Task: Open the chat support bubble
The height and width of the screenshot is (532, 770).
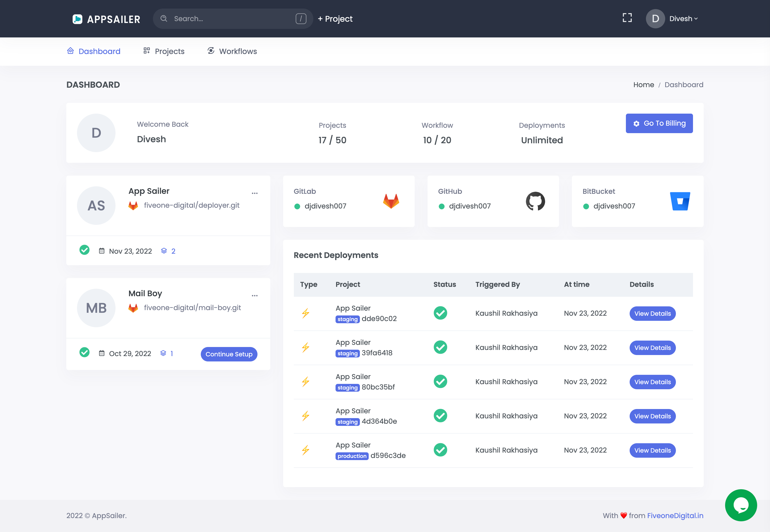Action: pyautogui.click(x=741, y=505)
